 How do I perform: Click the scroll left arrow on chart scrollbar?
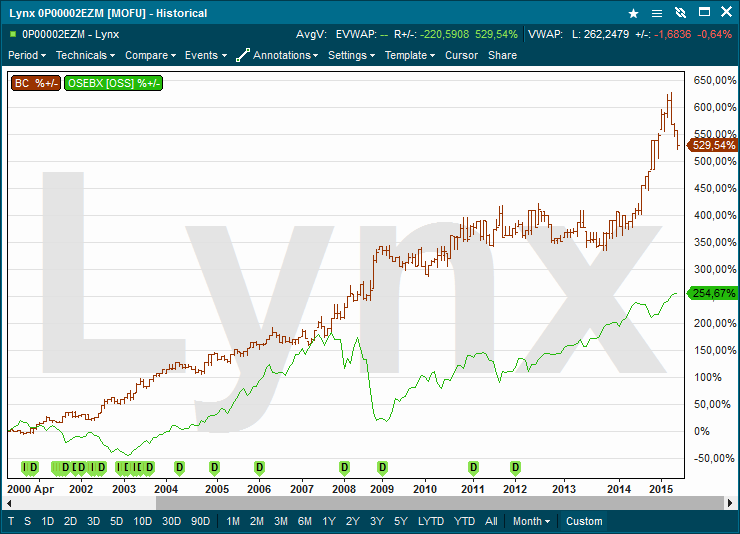click(x=9, y=503)
